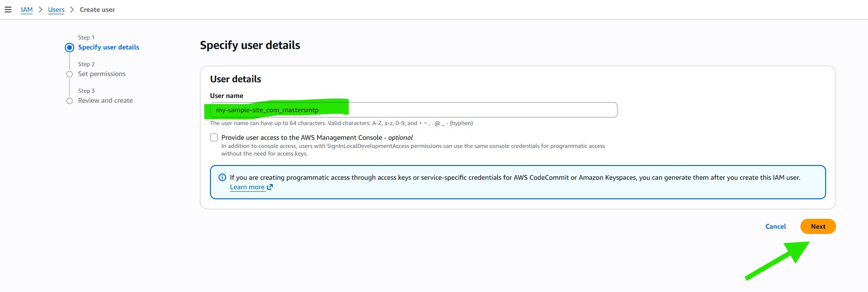Select the Step 3 circle indicator
This screenshot has width=868, height=292.
(70, 101)
